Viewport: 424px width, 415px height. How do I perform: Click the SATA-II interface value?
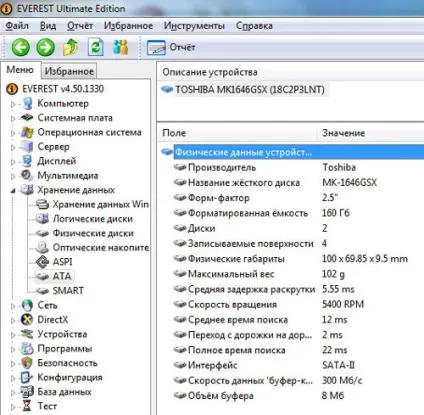338,365
